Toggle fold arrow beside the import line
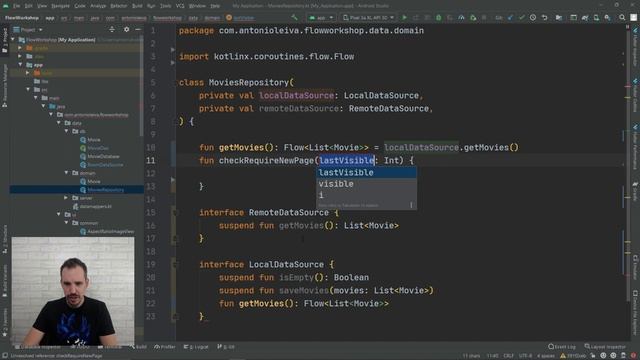The height and width of the screenshot is (360, 640). point(173,49)
